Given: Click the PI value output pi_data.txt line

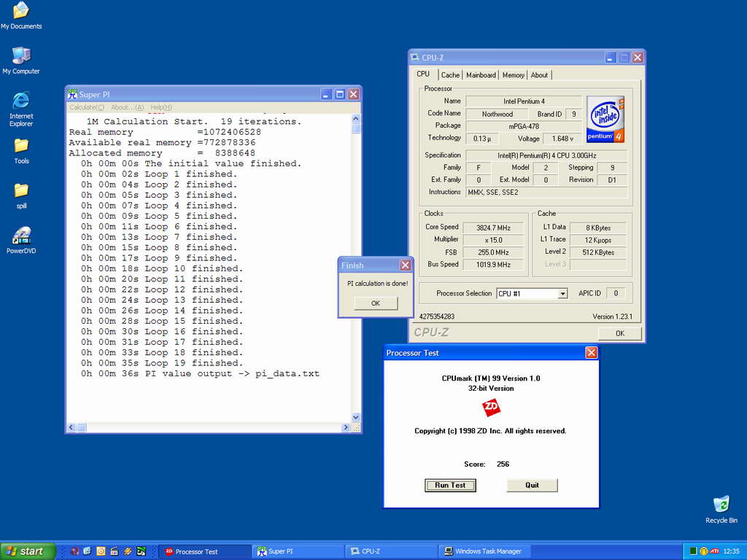Looking at the screenshot, I should pyautogui.click(x=200, y=374).
